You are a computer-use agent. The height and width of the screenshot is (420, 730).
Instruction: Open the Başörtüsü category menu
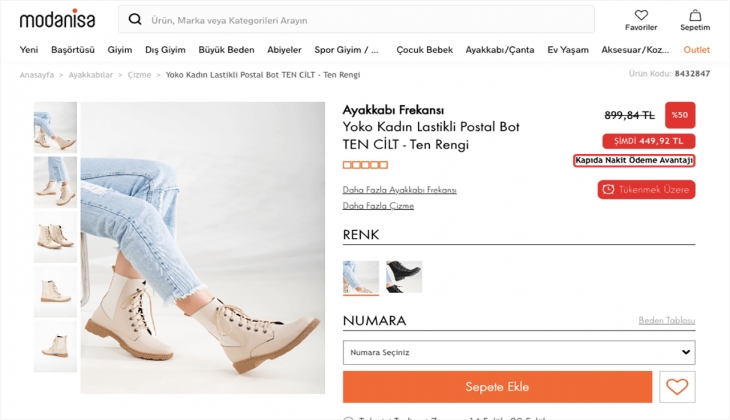[73, 50]
